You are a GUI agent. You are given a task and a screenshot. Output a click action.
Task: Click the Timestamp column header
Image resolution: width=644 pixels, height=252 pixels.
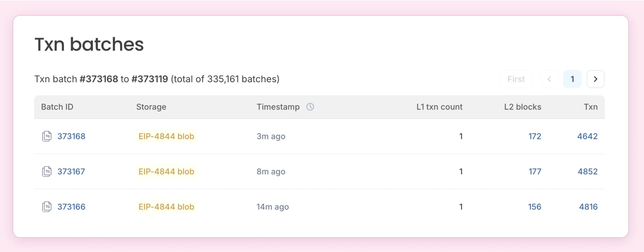[278, 106]
